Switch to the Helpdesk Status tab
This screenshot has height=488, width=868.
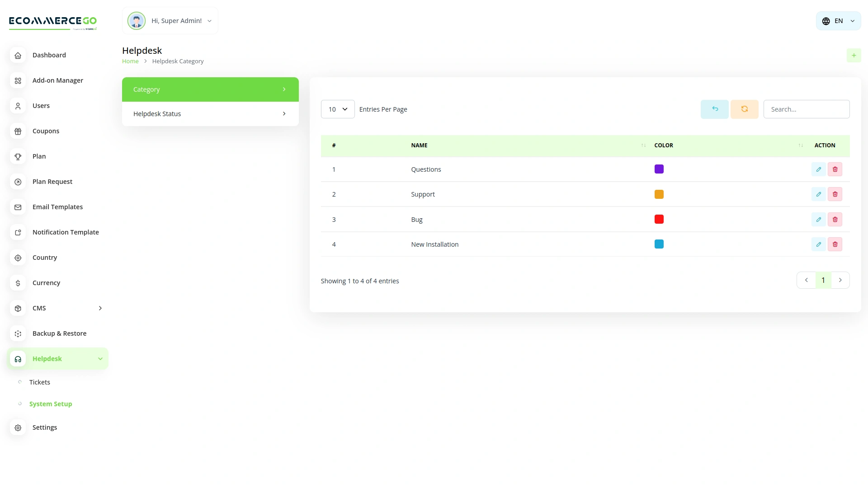210,113
